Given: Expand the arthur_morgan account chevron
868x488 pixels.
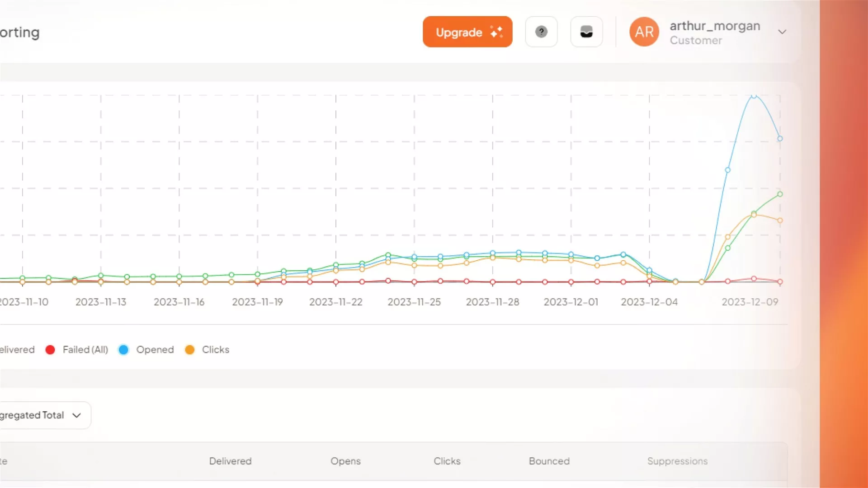Looking at the screenshot, I should coord(782,32).
